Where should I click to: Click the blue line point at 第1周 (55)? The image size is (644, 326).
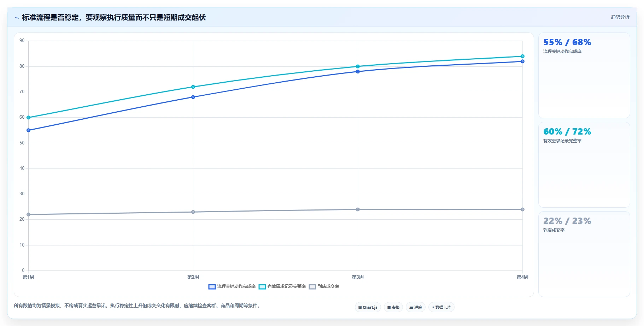pyautogui.click(x=29, y=130)
